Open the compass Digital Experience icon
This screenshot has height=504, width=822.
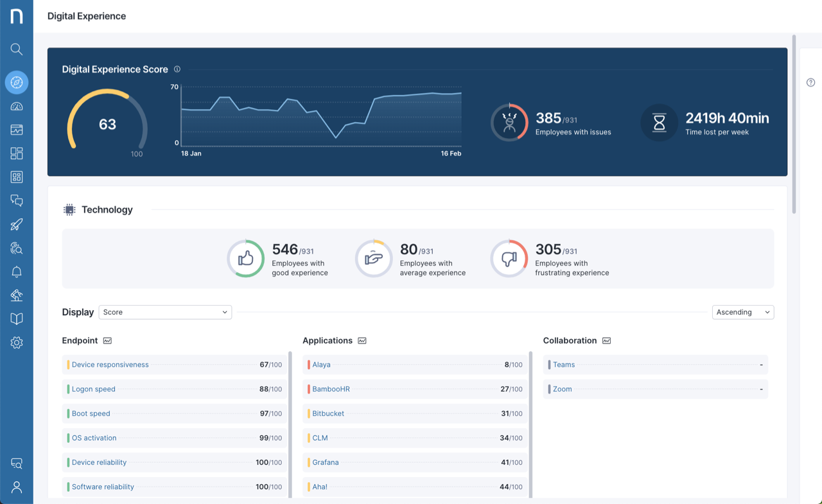(x=17, y=82)
